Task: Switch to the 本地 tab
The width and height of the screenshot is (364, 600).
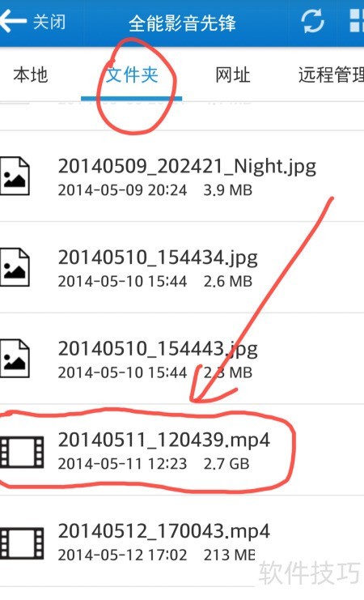Action: pyautogui.click(x=31, y=74)
